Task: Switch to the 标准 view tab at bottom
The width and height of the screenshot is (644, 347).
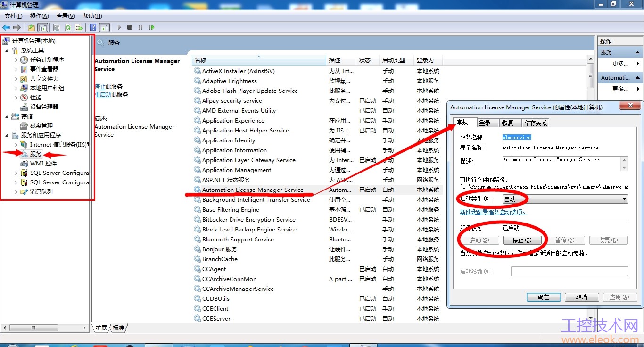Action: (118, 328)
